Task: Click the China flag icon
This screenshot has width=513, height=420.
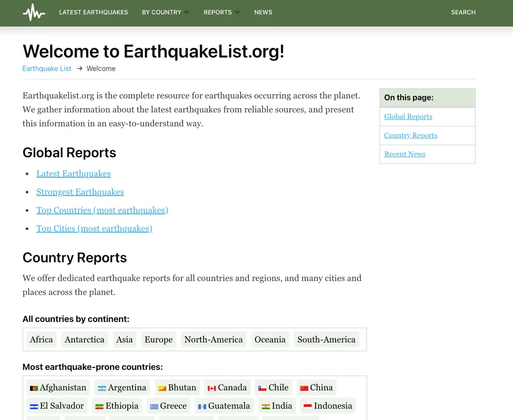Action: (x=304, y=388)
